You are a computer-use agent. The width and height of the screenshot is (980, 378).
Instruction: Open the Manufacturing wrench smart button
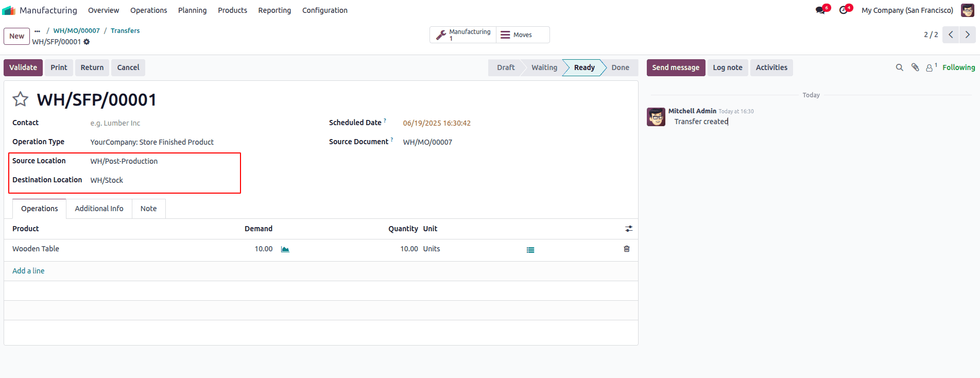point(463,35)
